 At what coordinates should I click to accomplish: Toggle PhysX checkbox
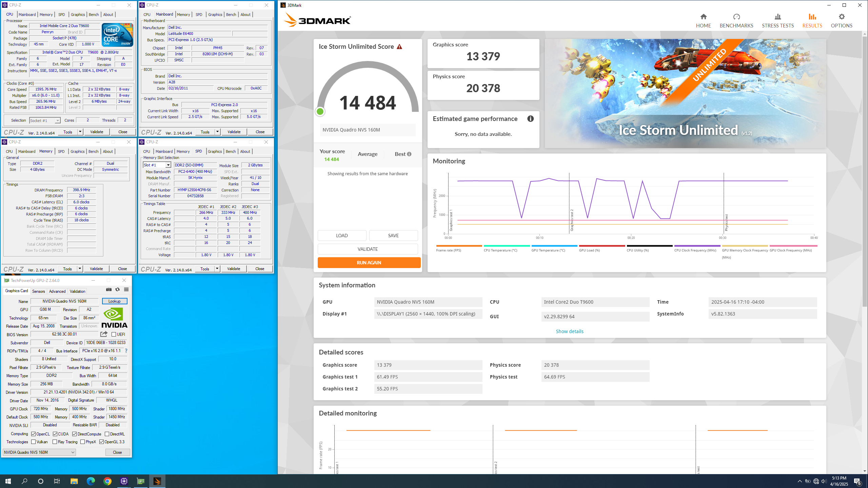pyautogui.click(x=82, y=442)
